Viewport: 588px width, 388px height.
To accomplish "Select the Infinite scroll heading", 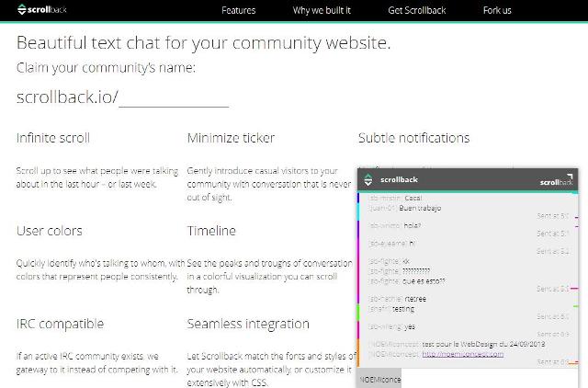I will [x=53, y=138].
